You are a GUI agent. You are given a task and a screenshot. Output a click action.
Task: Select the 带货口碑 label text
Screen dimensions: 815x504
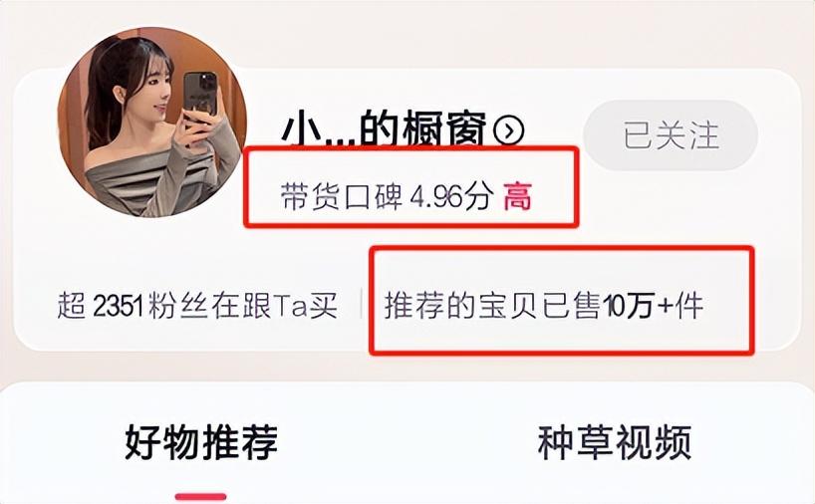[x=342, y=197]
